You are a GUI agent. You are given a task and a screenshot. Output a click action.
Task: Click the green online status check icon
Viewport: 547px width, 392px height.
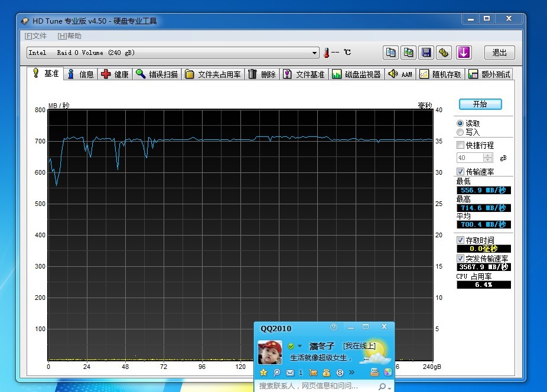(291, 346)
